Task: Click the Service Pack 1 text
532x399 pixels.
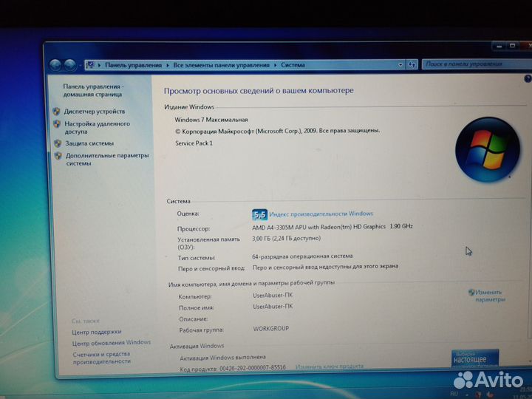Action: point(194,143)
